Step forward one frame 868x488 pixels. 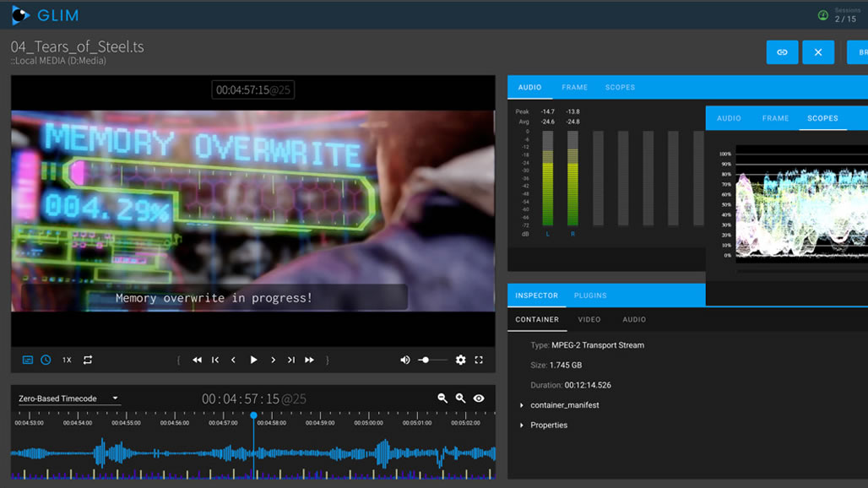pyautogui.click(x=273, y=361)
